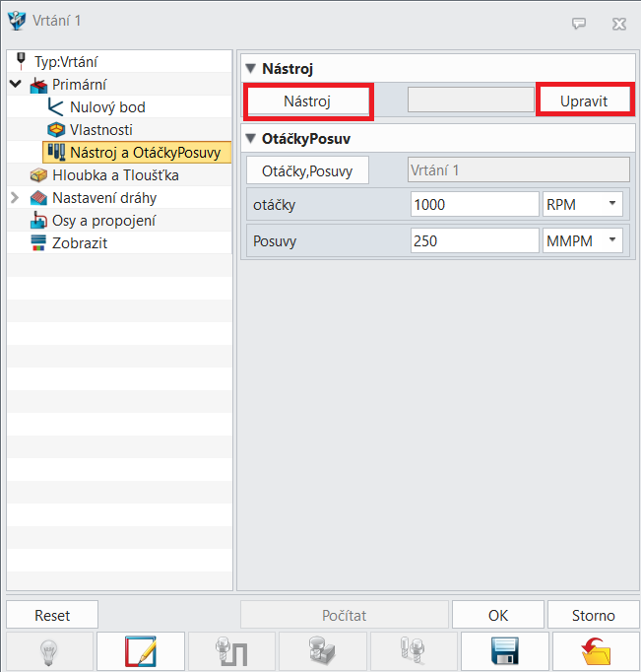Click the floppy disk save icon
This screenshot has width=641, height=672.
[505, 651]
